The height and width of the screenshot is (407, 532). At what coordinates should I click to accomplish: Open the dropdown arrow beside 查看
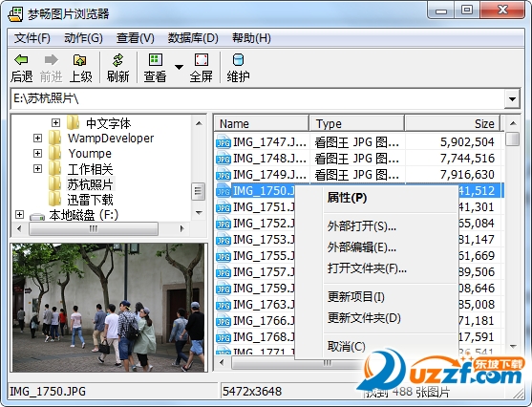click(x=179, y=67)
